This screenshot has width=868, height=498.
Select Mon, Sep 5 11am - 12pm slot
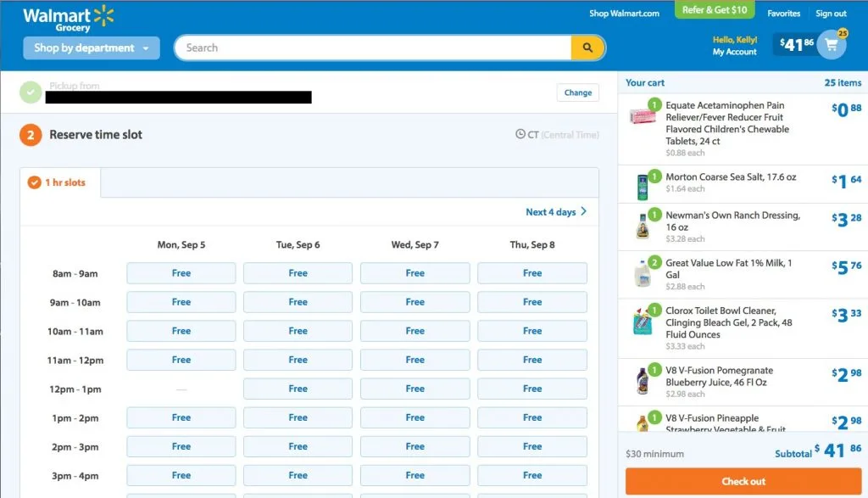(181, 360)
